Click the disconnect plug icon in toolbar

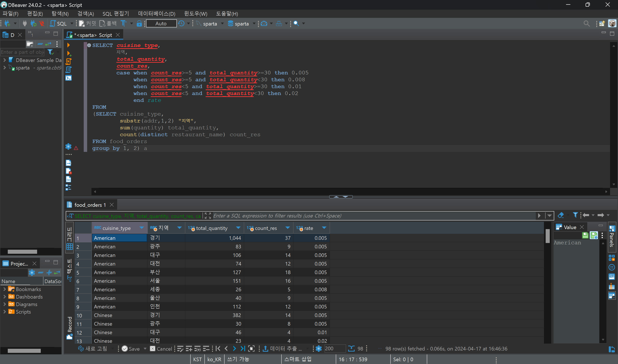click(x=42, y=24)
